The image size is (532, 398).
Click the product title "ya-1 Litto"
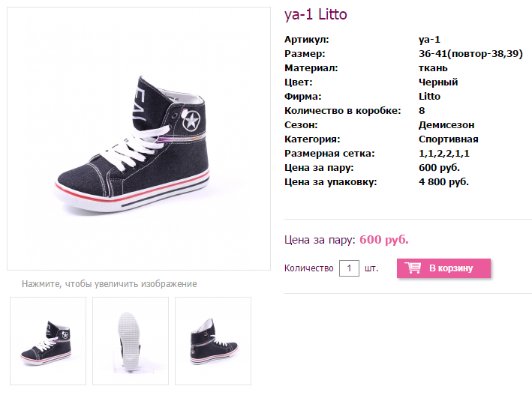tap(315, 15)
